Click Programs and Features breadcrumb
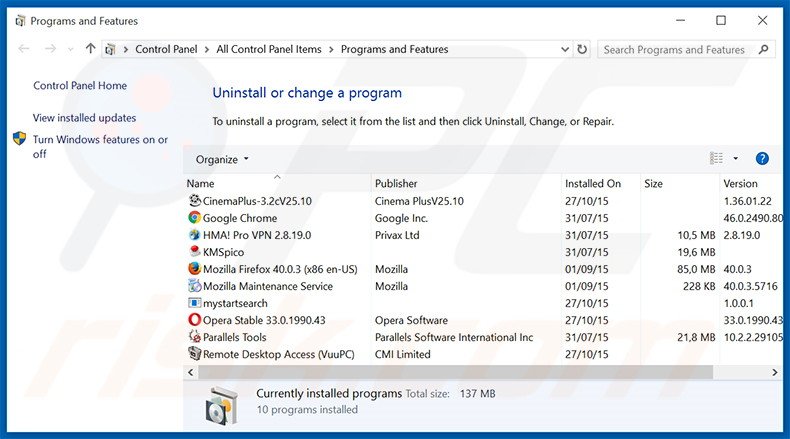 [394, 49]
